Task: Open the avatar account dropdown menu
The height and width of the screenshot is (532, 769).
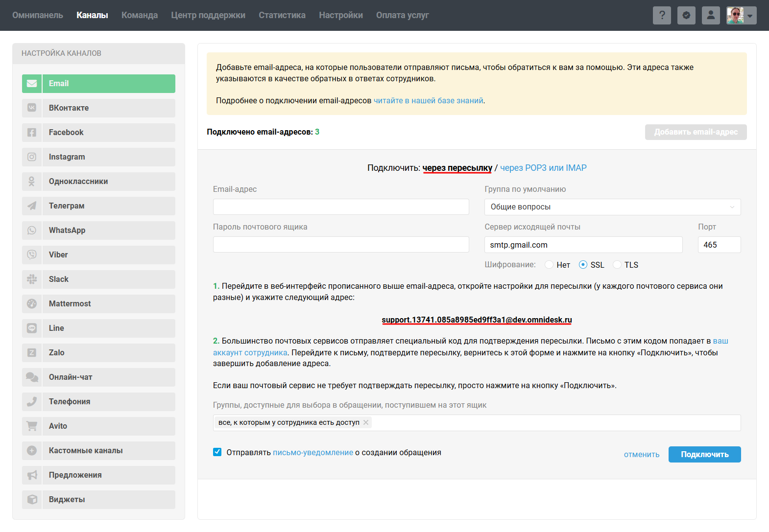Action: click(x=741, y=15)
